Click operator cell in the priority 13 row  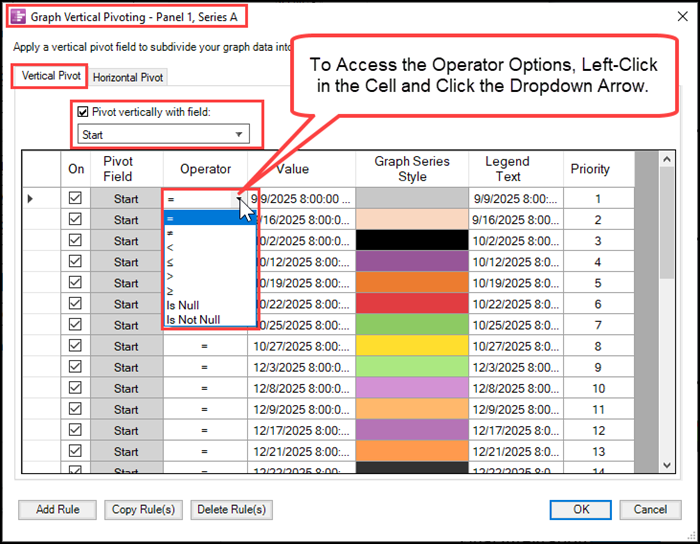tap(205, 452)
